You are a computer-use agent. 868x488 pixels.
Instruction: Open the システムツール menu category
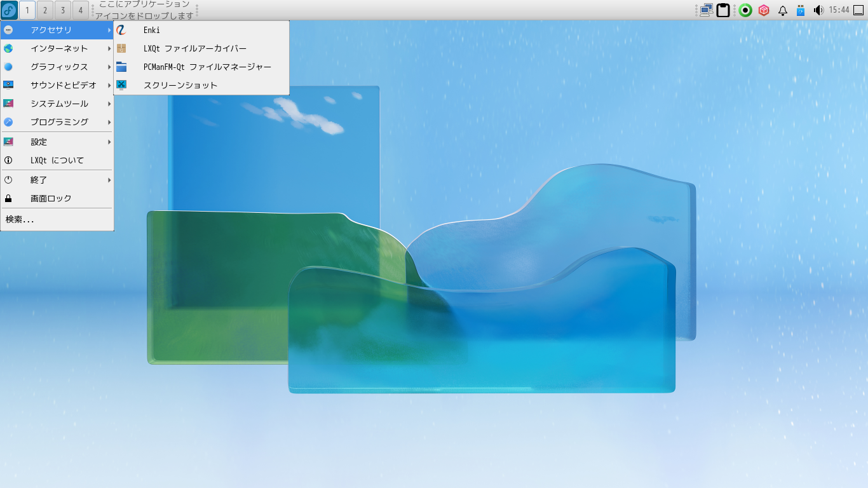57,104
